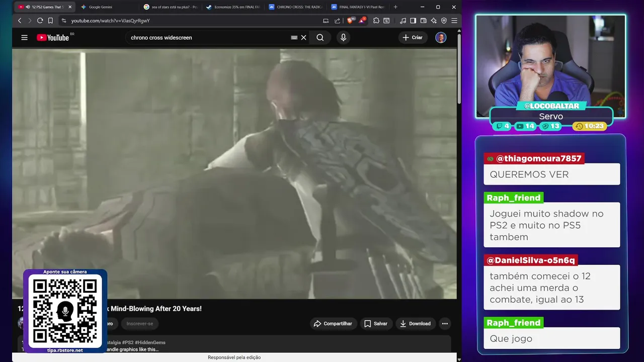Switch to the FINAL FANTASY I-VI tab
The height and width of the screenshot is (362, 644).
(358, 7)
